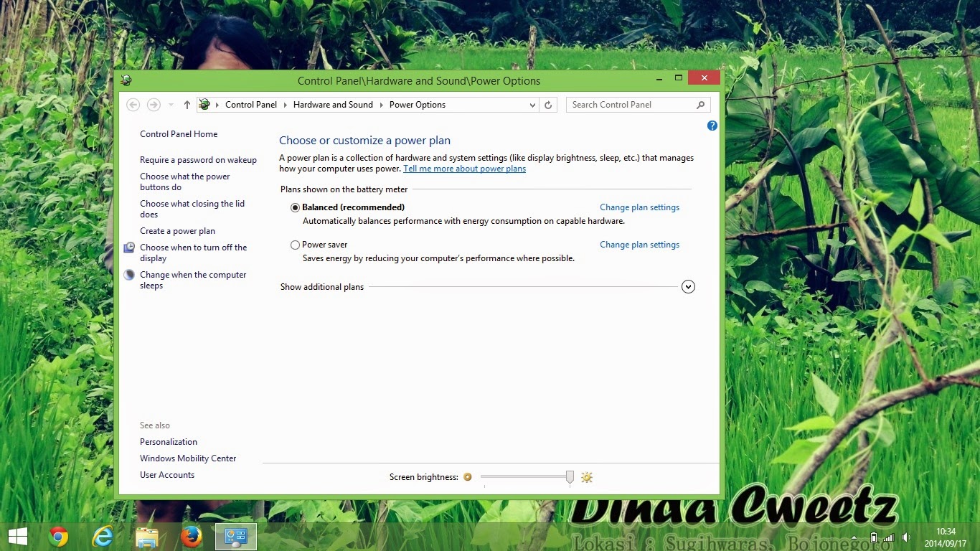This screenshot has height=551, width=980.
Task: Open User Accounts under See also
Action: tap(167, 475)
